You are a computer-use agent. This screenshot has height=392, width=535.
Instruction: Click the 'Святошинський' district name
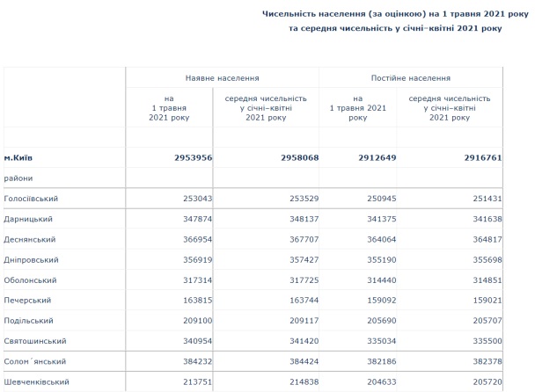click(35, 341)
